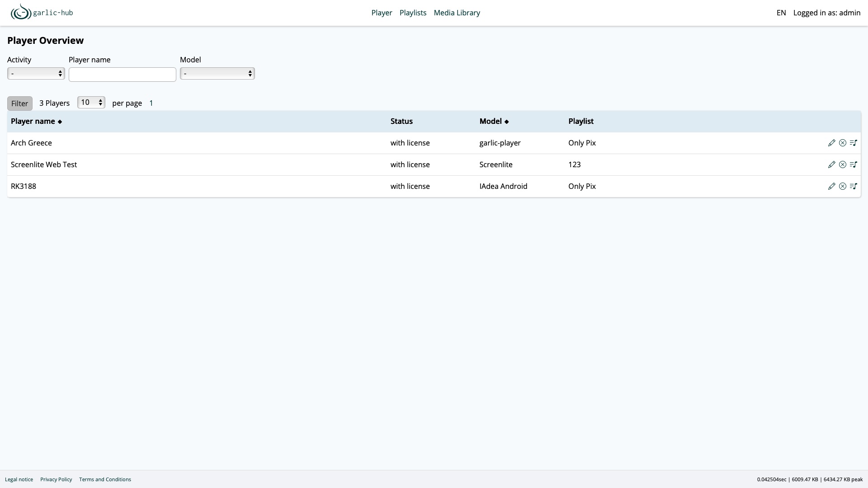Click the Player Overview heading

coord(45,40)
